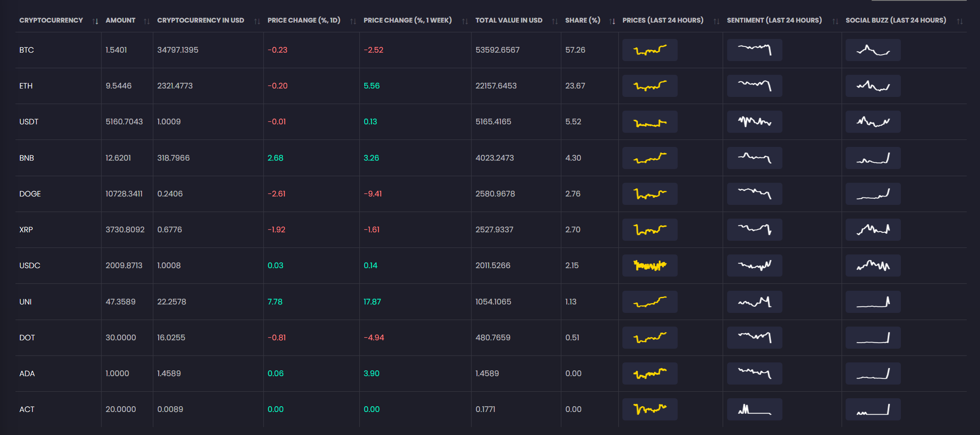Open BNB price sparkline chart
This screenshot has height=435, width=980.
[650, 158]
